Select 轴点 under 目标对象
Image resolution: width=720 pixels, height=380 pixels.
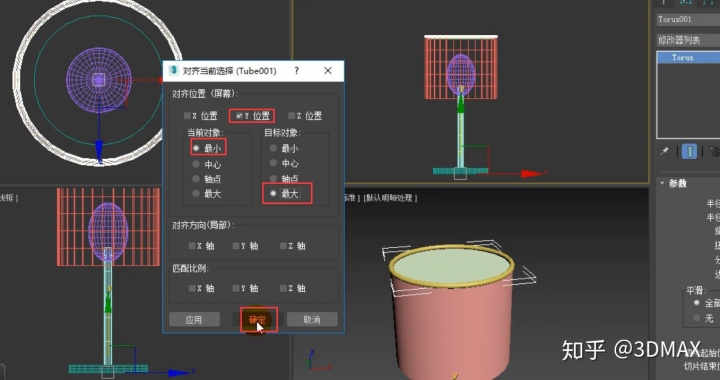[x=273, y=178]
